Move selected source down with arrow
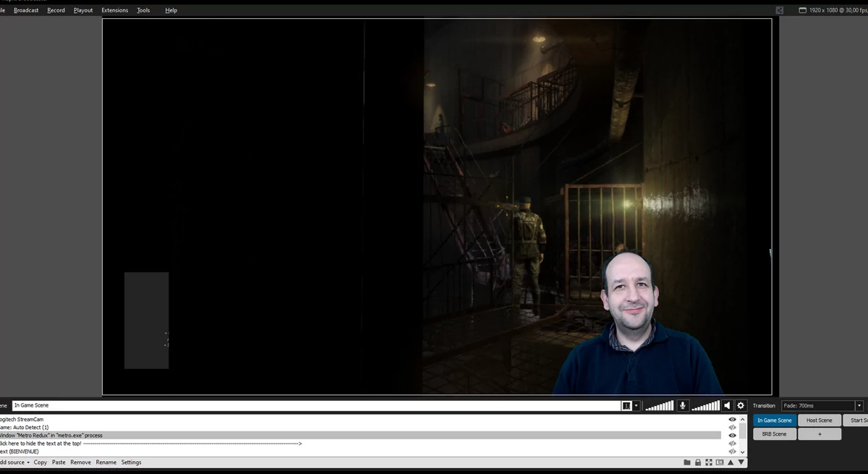Screen dimensions: 868x474 tap(741, 462)
